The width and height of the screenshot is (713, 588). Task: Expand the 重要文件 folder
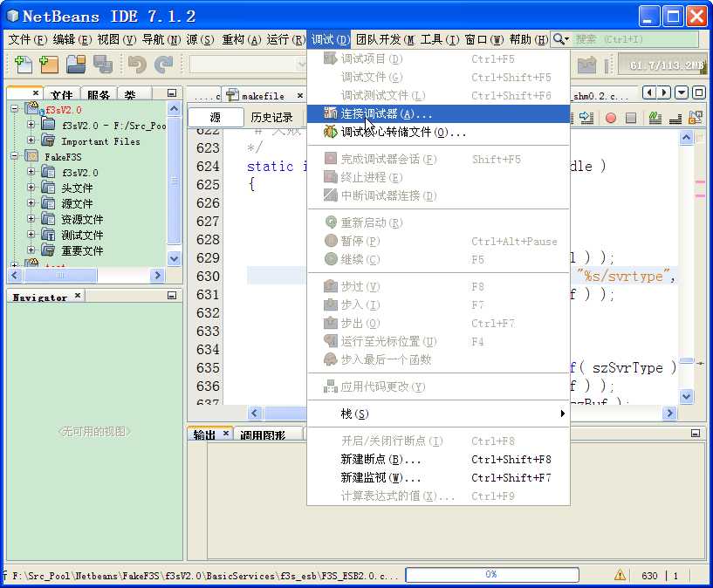tap(31, 250)
